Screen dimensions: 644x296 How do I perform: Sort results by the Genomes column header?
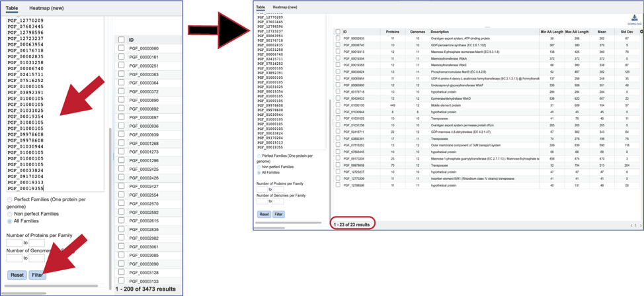click(417, 32)
